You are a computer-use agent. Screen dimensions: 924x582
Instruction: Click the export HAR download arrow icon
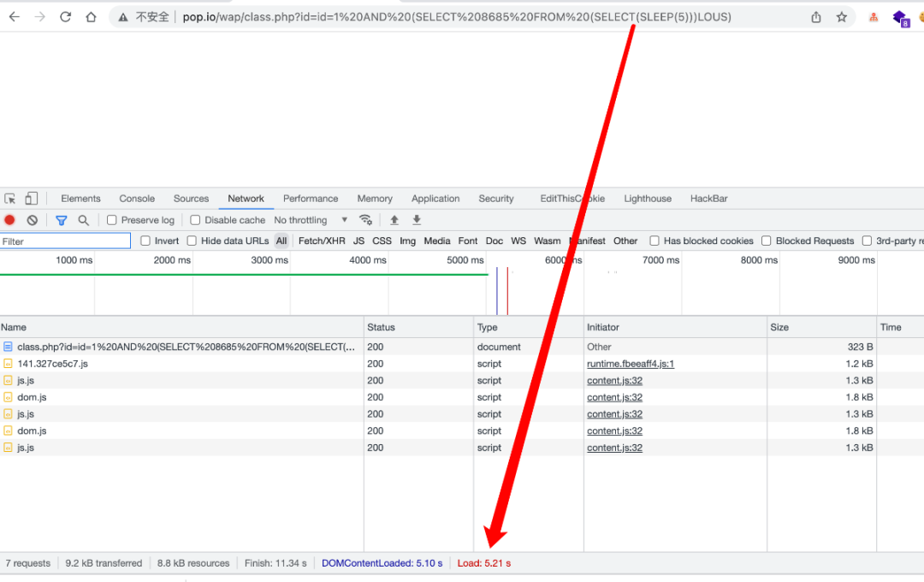417,220
